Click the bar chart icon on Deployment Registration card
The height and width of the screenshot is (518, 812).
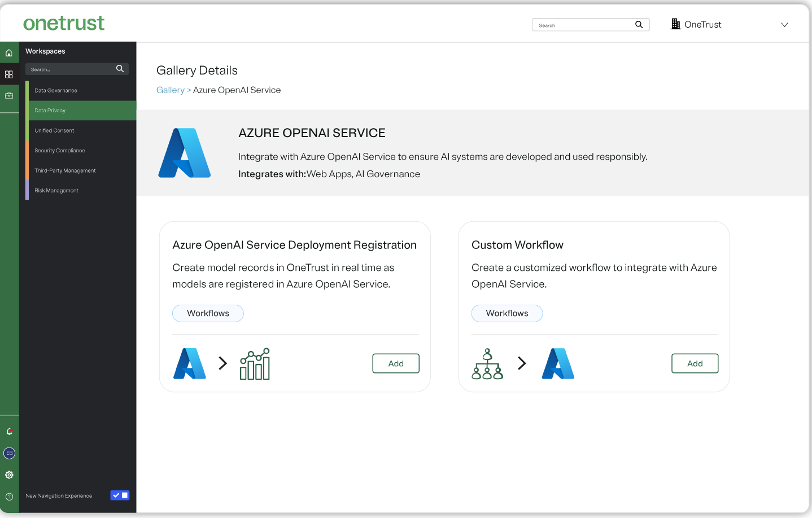[255, 363]
